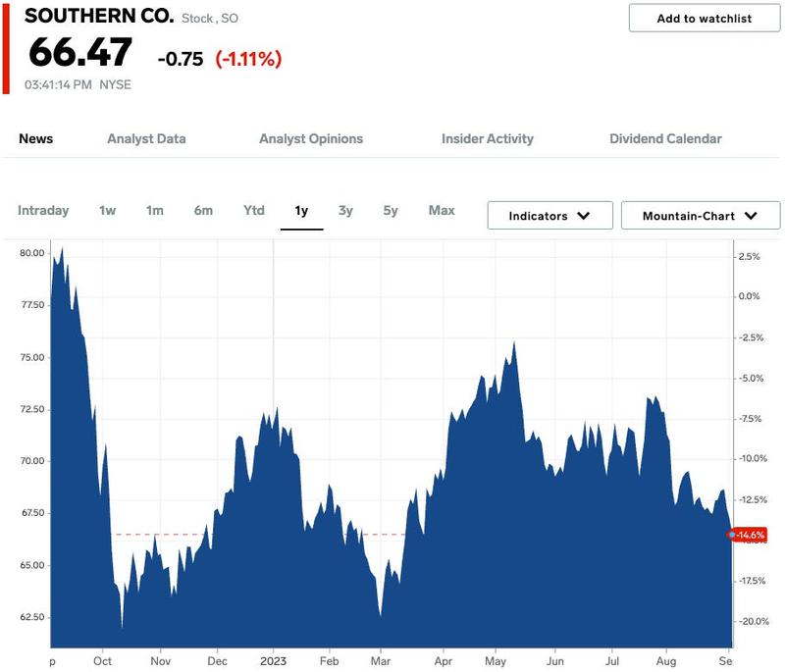
Task: Click the -10.0% percent axis label
Action: pyautogui.click(x=753, y=458)
